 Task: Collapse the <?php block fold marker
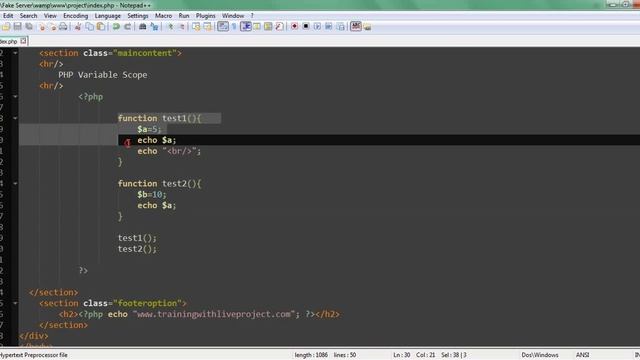click(15, 97)
